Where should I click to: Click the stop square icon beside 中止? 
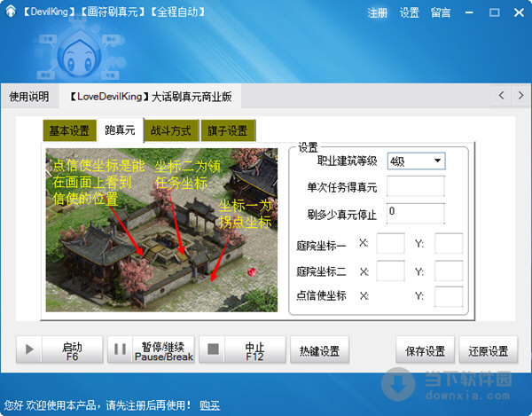coord(213,349)
